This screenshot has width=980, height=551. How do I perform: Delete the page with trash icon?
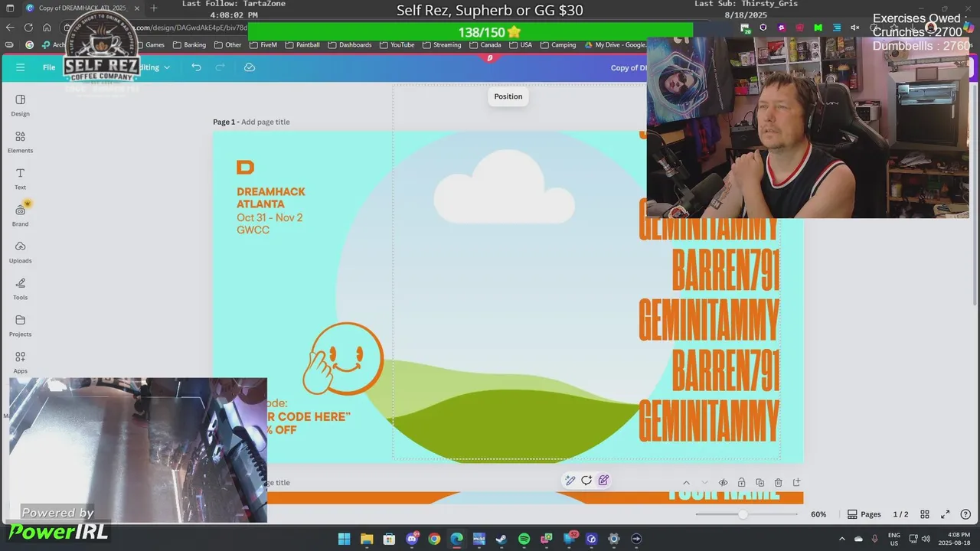[778, 482]
